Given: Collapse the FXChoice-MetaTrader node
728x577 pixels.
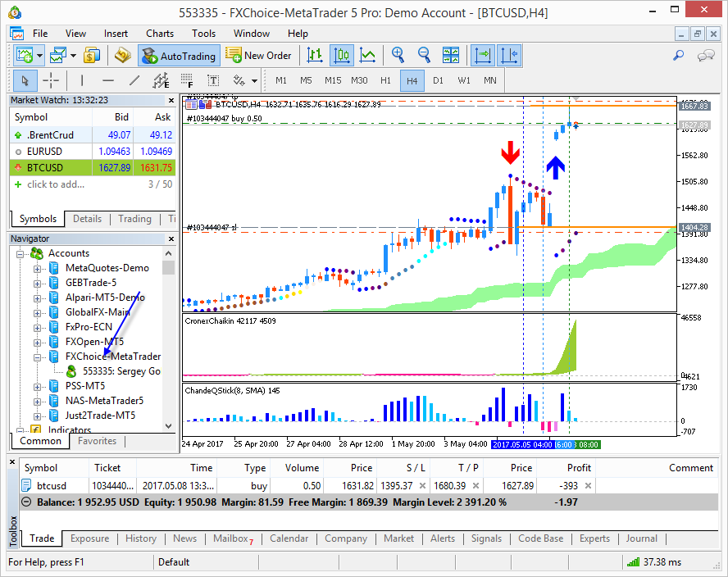Looking at the screenshot, I should (37, 357).
